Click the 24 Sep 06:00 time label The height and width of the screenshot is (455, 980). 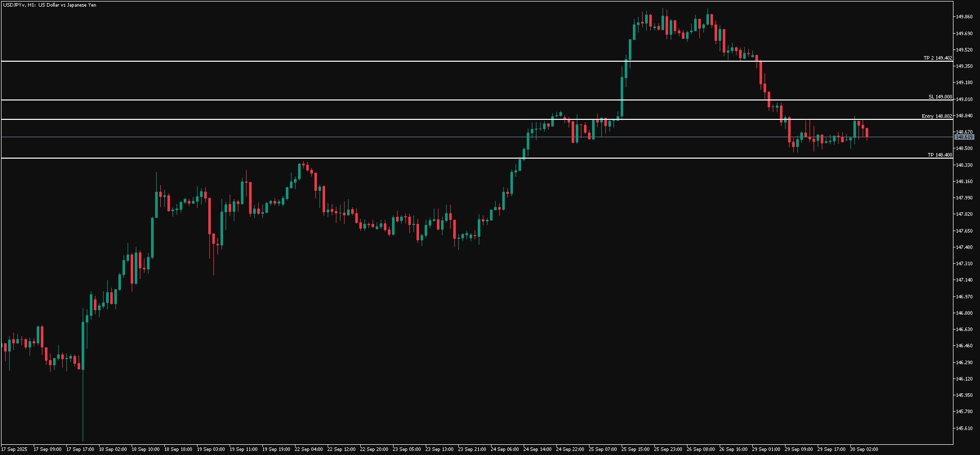(x=504, y=449)
